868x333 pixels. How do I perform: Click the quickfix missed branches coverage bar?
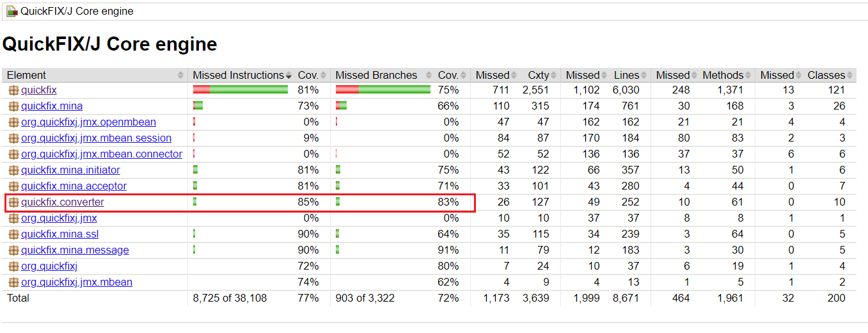(383, 90)
